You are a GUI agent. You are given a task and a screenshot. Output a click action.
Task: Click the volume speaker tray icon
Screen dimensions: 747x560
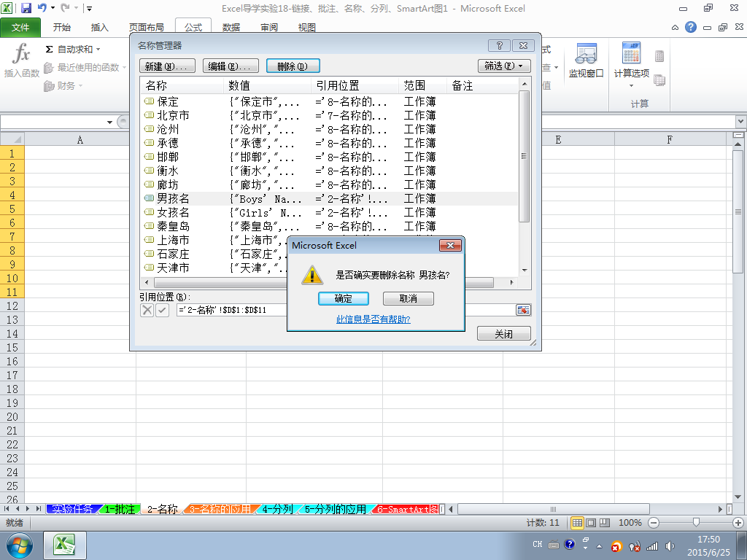click(x=670, y=545)
